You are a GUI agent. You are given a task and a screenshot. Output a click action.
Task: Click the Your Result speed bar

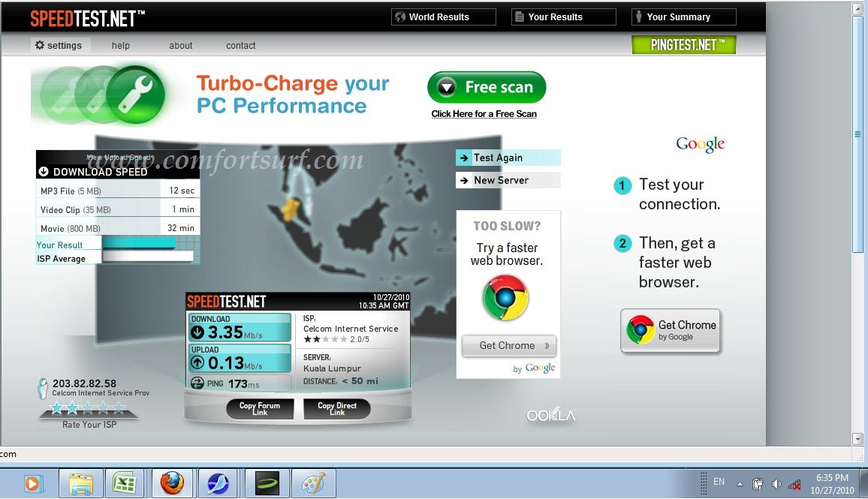click(139, 244)
